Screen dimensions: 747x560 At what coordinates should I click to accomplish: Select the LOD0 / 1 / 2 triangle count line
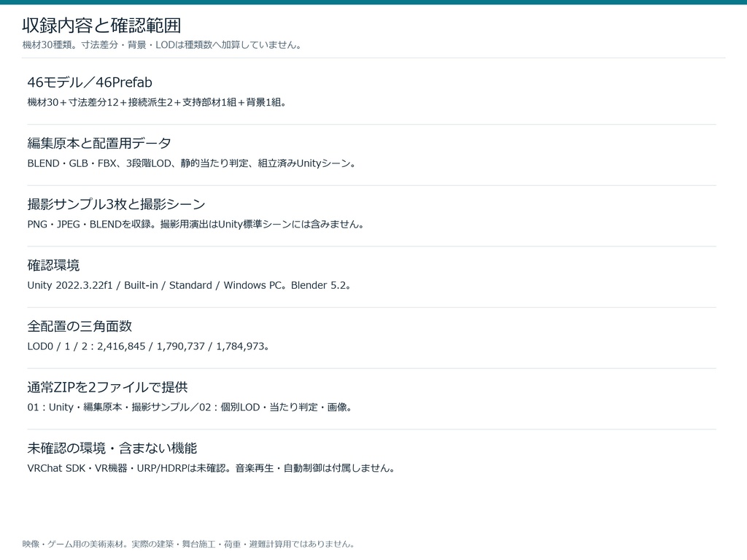148,346
